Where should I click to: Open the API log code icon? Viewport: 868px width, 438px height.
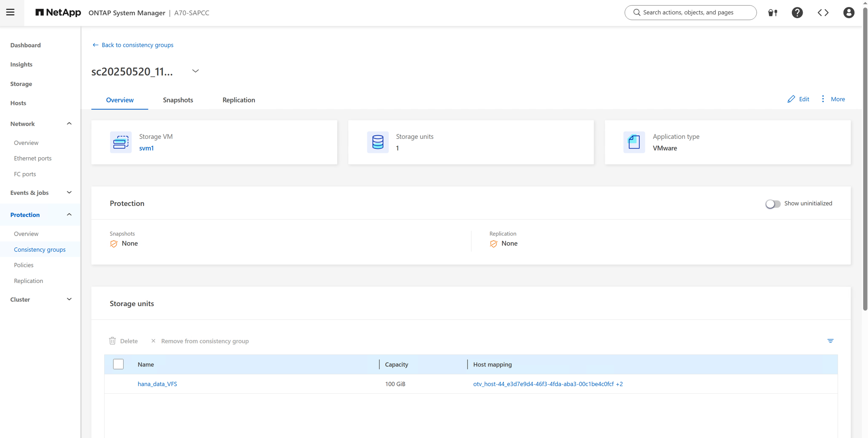[x=823, y=13]
